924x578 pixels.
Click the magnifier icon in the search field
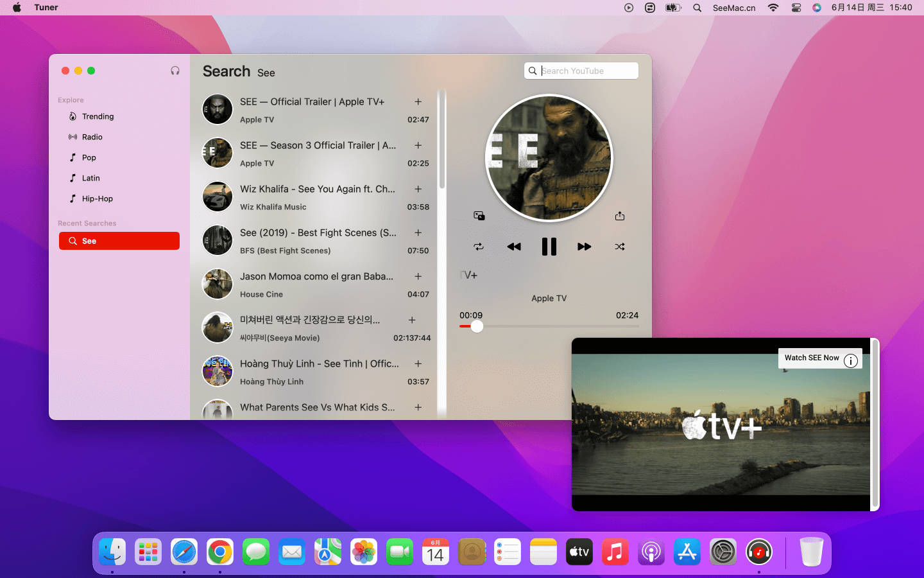(533, 71)
